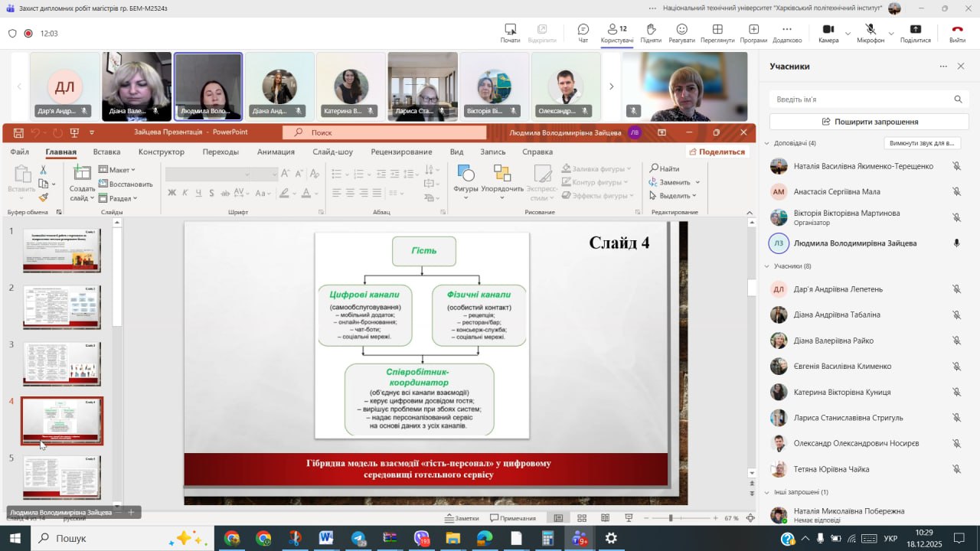Viewport: 980px width, 551px height.
Task: Toggle the Камера video button
Action: click(828, 29)
